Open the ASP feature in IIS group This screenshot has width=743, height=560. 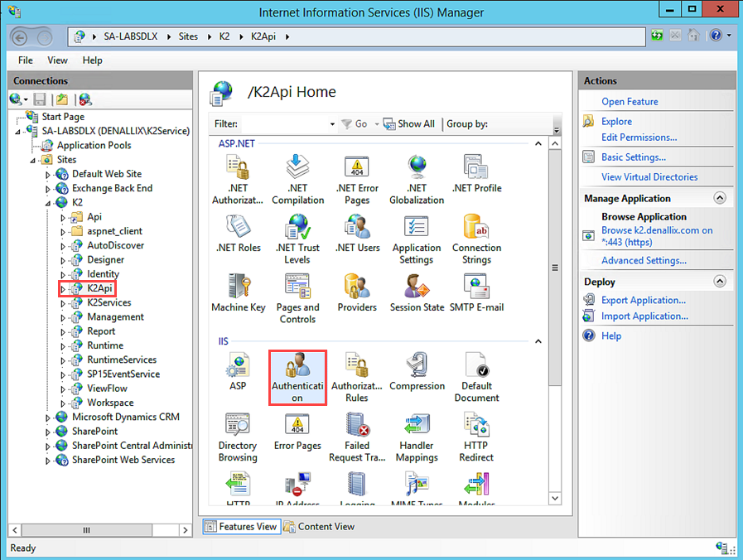(238, 371)
